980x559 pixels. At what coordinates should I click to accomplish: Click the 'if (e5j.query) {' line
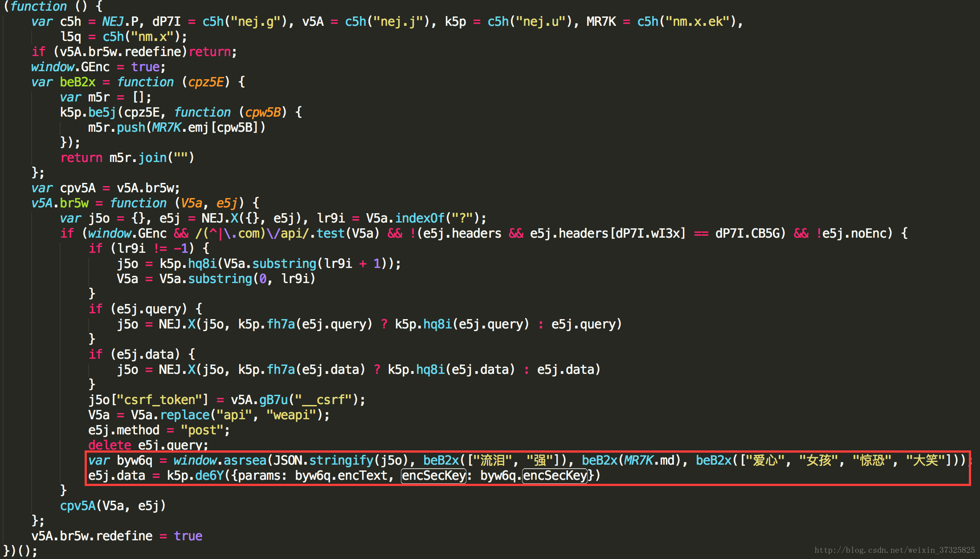pyautogui.click(x=145, y=309)
